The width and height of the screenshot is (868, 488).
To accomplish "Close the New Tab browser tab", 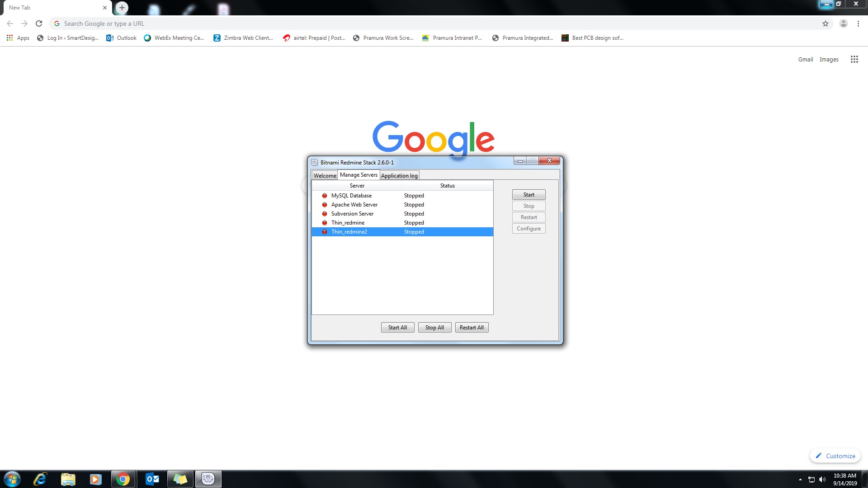I will click(x=105, y=8).
